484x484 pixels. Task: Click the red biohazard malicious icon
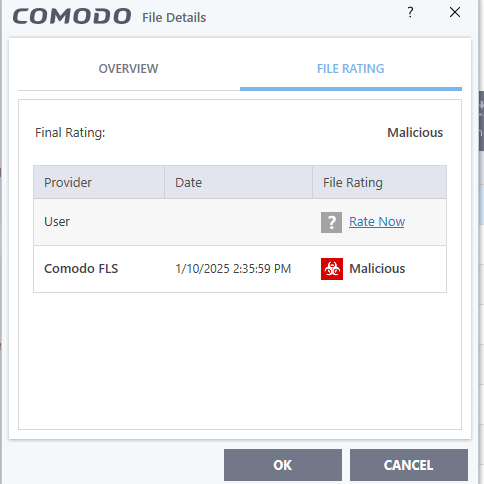[x=332, y=269]
